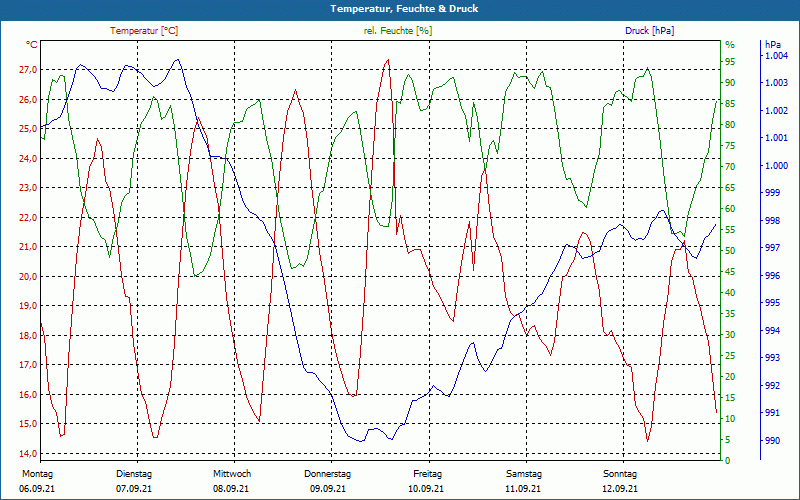Click the '50' humidity axis value

730,251
